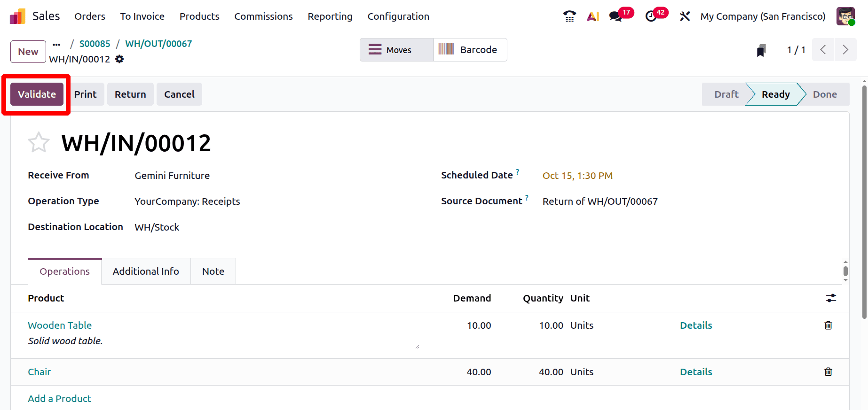
Task: Expand the breadcrumb ellipsis menu
Action: 56,44
